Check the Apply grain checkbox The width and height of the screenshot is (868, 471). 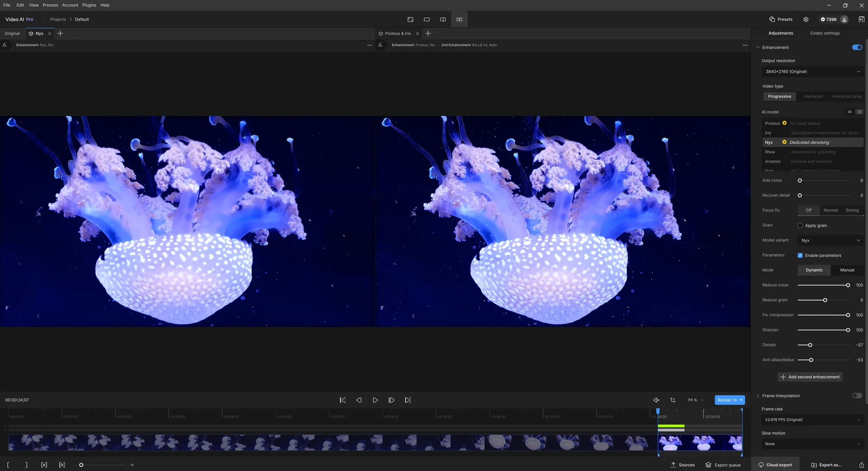(800, 226)
